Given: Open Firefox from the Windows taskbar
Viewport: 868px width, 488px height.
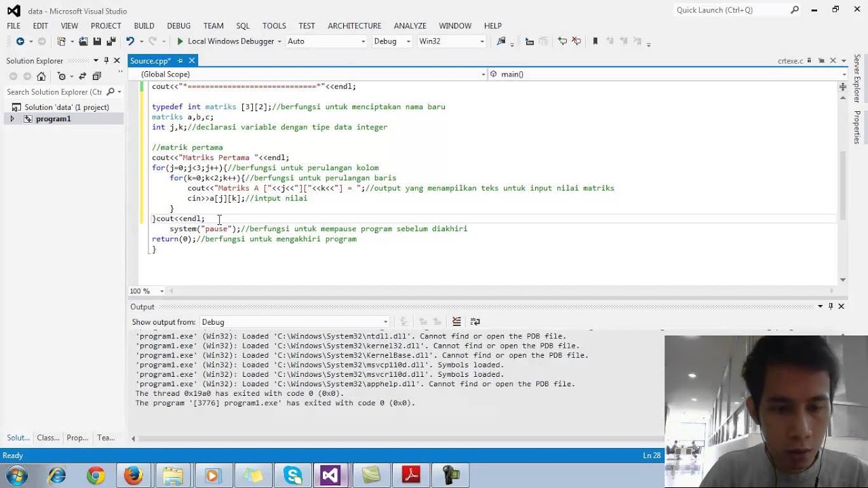Looking at the screenshot, I should click(133, 476).
